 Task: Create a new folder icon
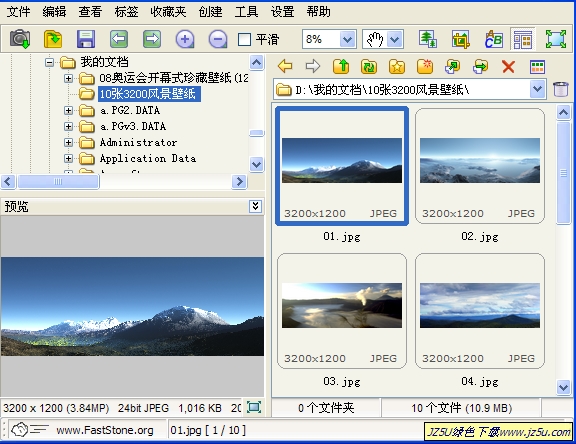click(425, 66)
